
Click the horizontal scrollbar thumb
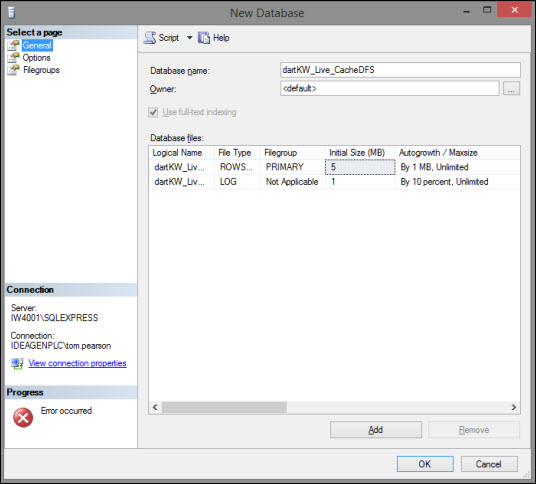click(x=224, y=407)
